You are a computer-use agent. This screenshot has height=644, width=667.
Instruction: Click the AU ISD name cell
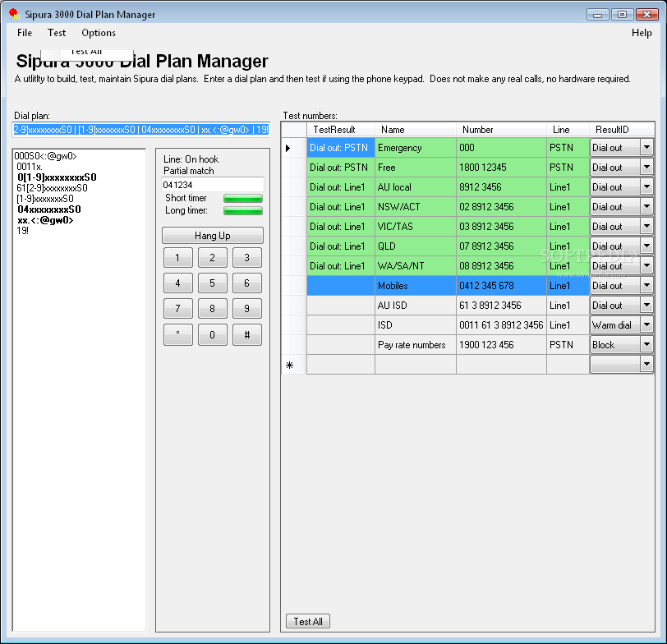coord(416,305)
